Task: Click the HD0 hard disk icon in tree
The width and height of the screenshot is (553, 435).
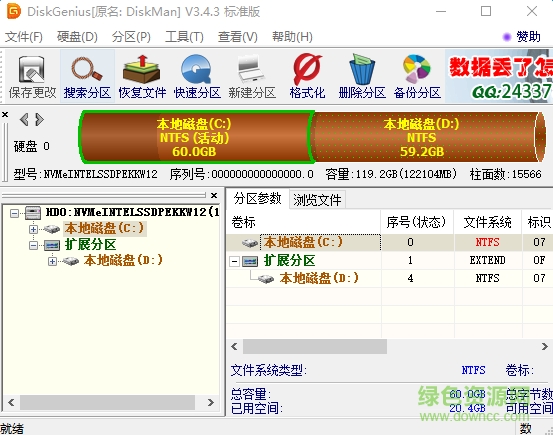Action: point(33,213)
